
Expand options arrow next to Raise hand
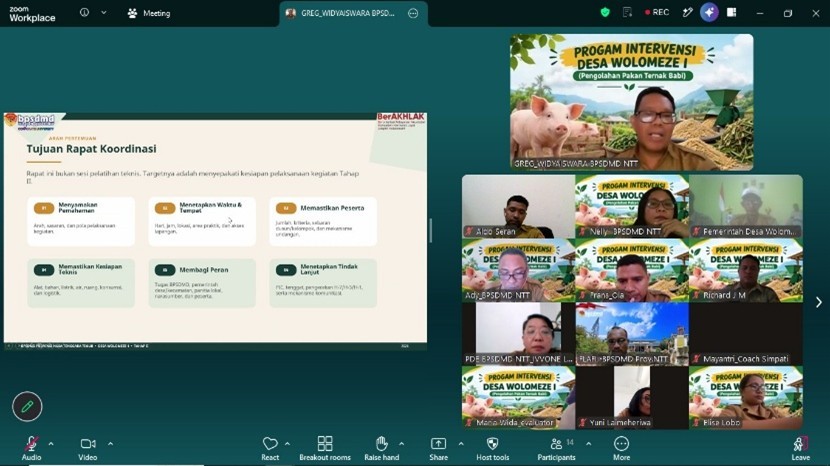(x=401, y=444)
